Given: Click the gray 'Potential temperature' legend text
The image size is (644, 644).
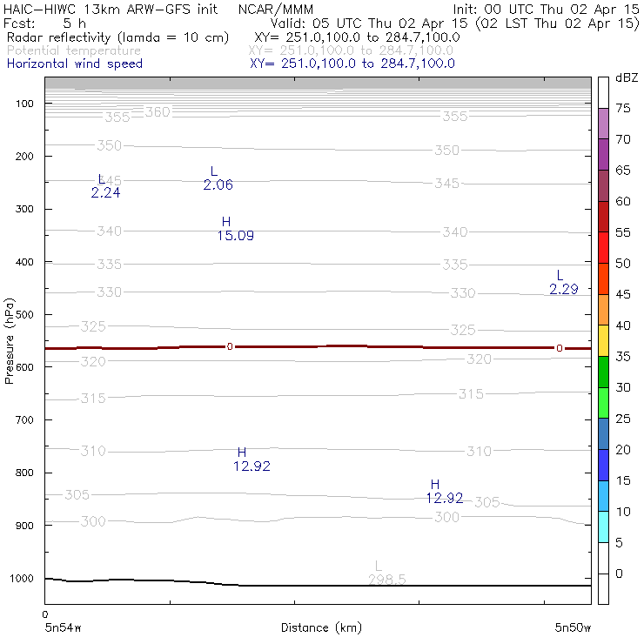Looking at the screenshot, I should (74, 50).
